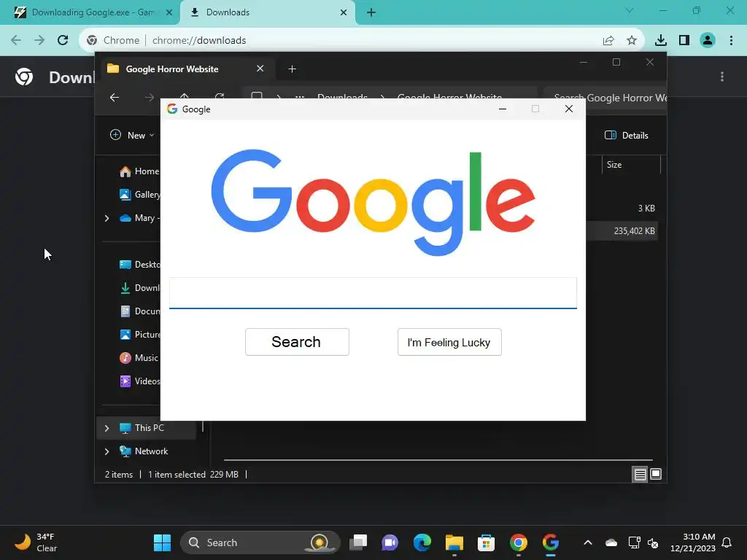Open the notification bell

tap(727, 542)
